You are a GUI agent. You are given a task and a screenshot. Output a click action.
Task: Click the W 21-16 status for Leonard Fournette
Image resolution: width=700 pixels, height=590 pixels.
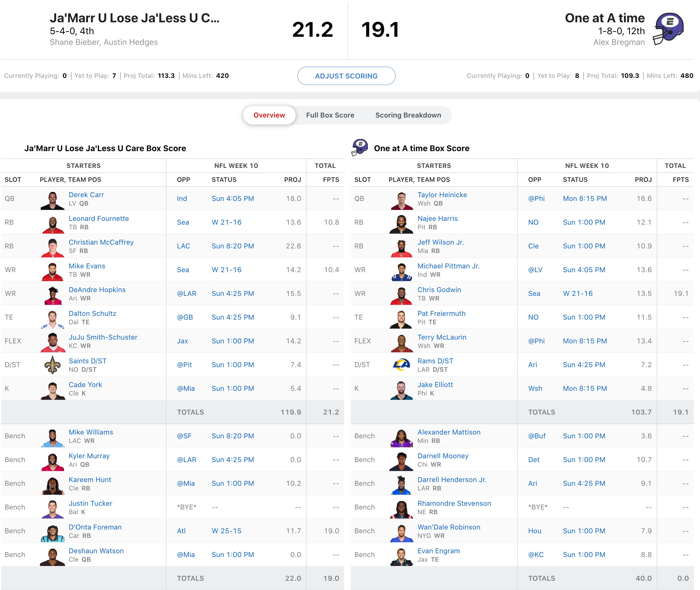[x=226, y=222]
